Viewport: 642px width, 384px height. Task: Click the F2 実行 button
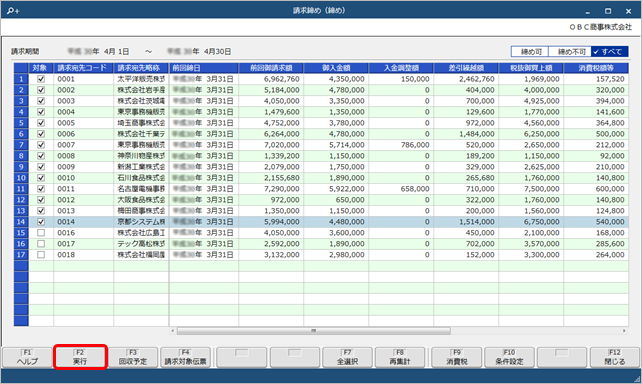[x=80, y=357]
